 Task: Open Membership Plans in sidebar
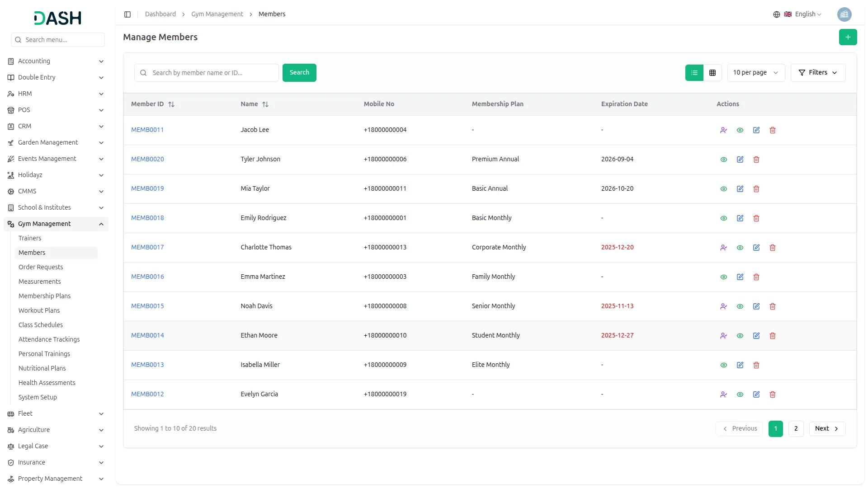[44, 296]
